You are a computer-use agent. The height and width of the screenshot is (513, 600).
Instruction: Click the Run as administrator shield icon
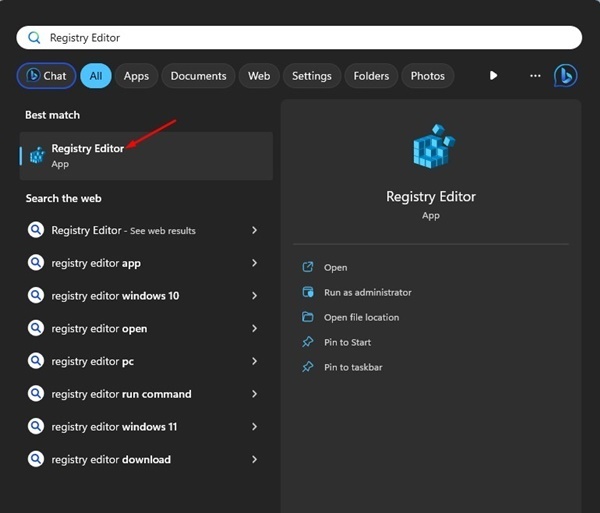[308, 292]
